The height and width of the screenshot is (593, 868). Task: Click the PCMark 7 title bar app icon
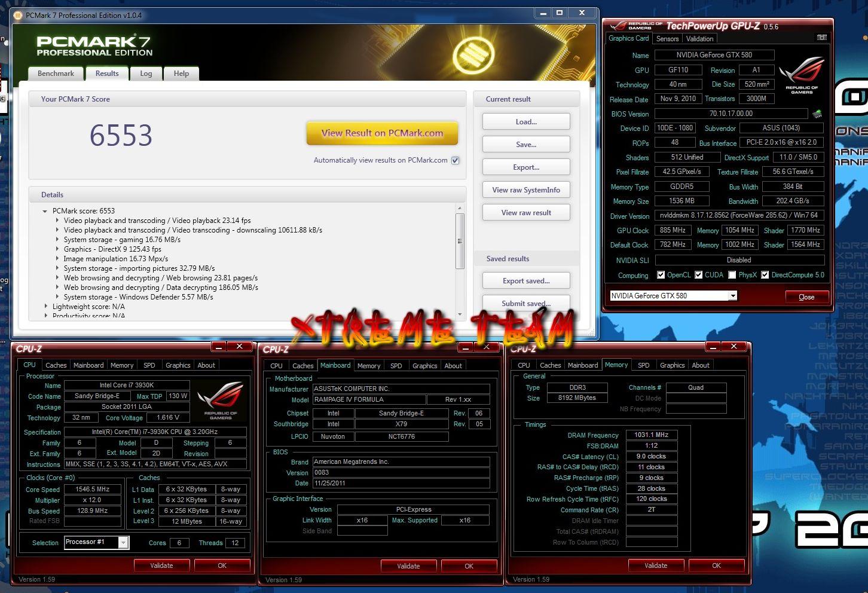tap(19, 15)
